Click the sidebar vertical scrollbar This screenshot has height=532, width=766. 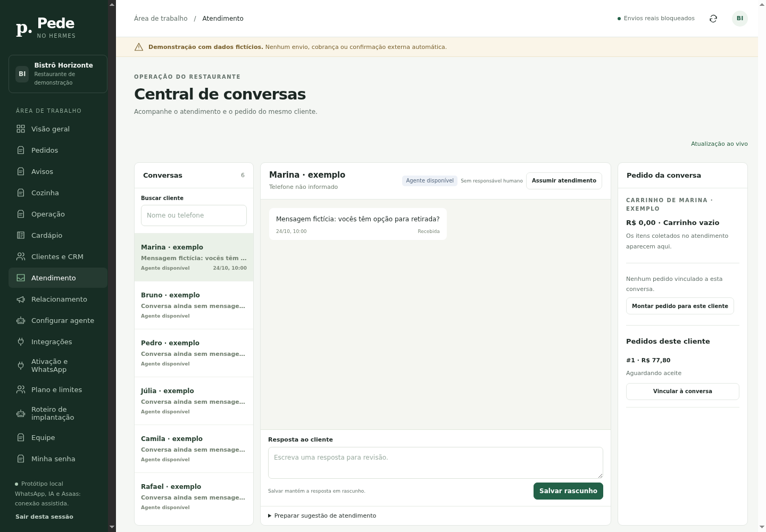(x=112, y=266)
